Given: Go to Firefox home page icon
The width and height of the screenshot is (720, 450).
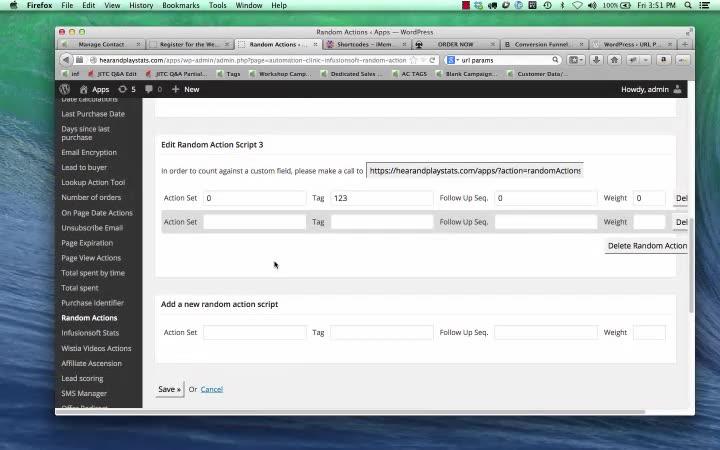Looking at the screenshot, I should (614, 60).
